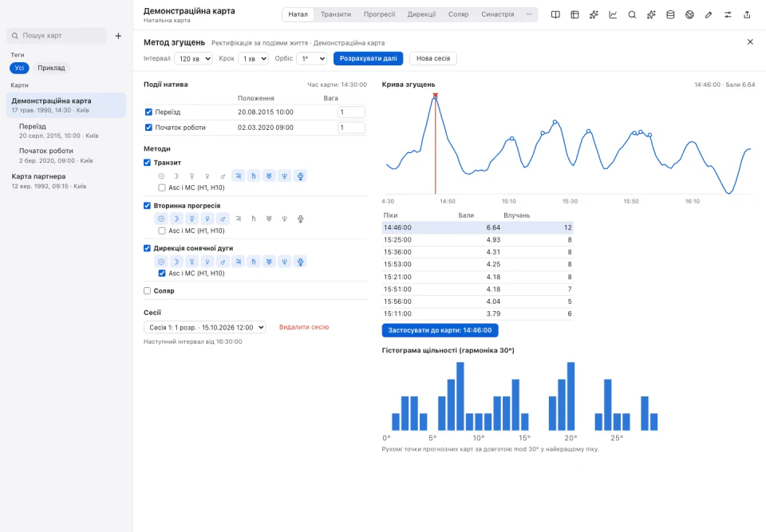
Task: Uncheck the Переїзд event checkbox
Action: (x=148, y=112)
